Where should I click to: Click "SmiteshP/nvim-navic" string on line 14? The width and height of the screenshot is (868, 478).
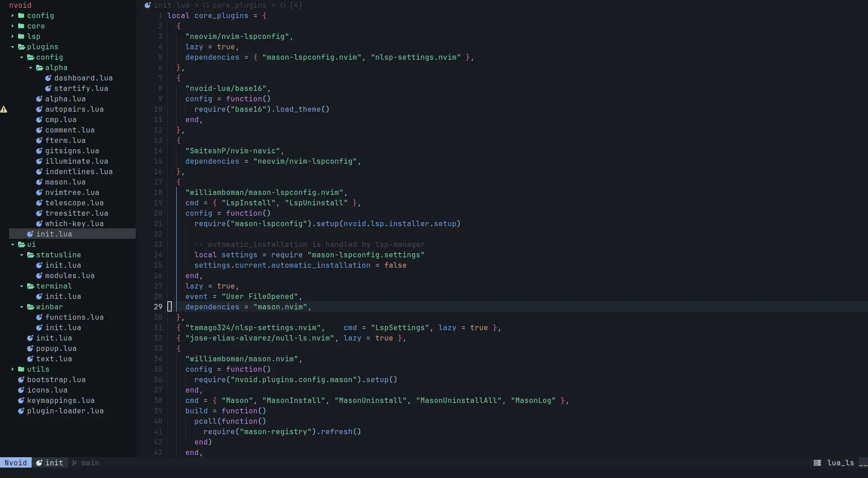[232, 151]
